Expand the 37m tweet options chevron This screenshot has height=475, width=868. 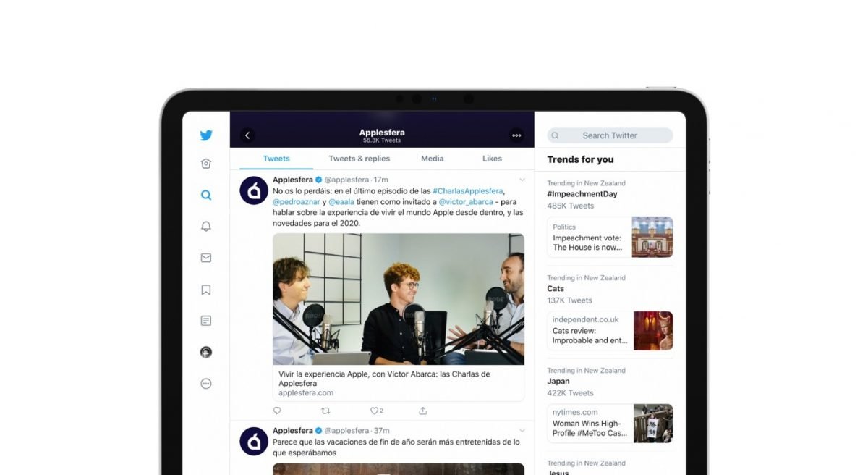click(x=522, y=431)
